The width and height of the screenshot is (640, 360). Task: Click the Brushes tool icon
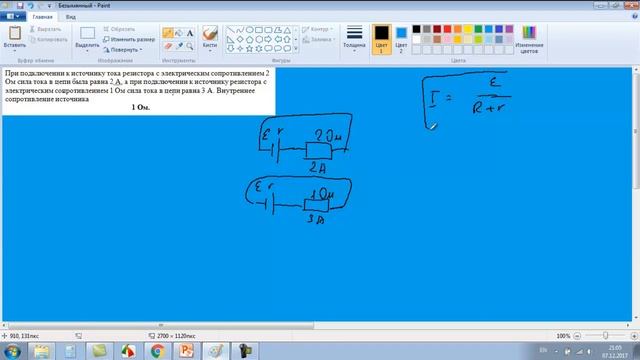(x=210, y=33)
